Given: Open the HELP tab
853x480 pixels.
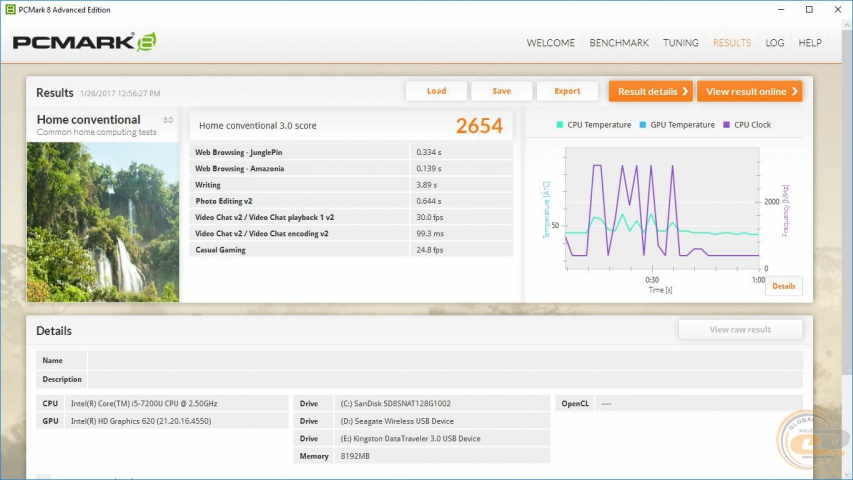Looking at the screenshot, I should [x=810, y=43].
